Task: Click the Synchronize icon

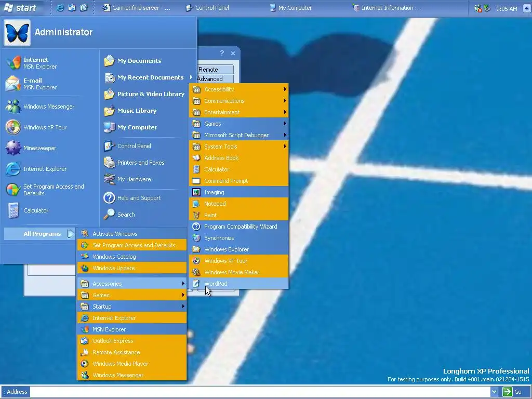Action: click(196, 238)
